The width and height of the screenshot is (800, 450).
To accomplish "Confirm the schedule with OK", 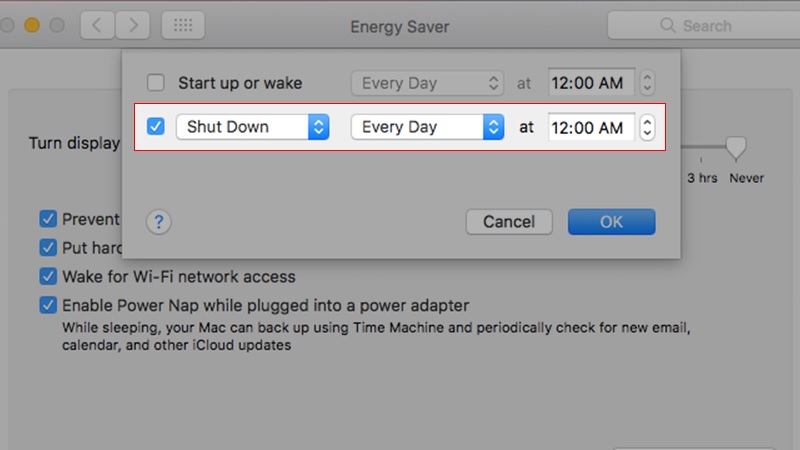I will 611,222.
